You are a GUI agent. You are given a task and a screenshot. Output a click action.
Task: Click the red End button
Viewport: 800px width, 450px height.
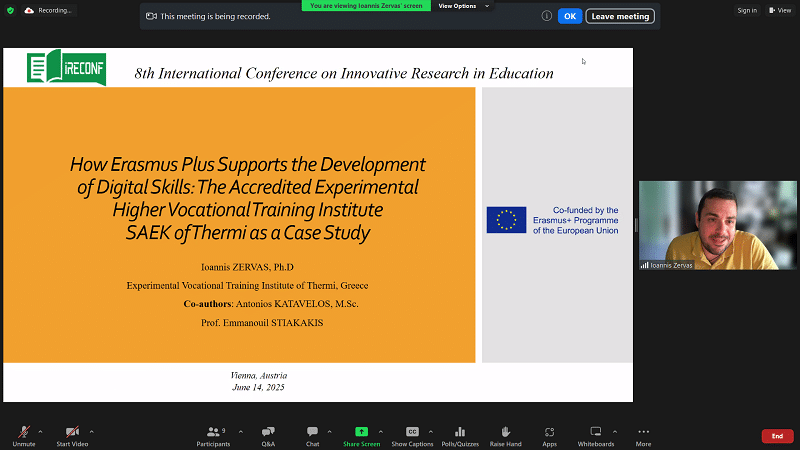[x=777, y=436]
